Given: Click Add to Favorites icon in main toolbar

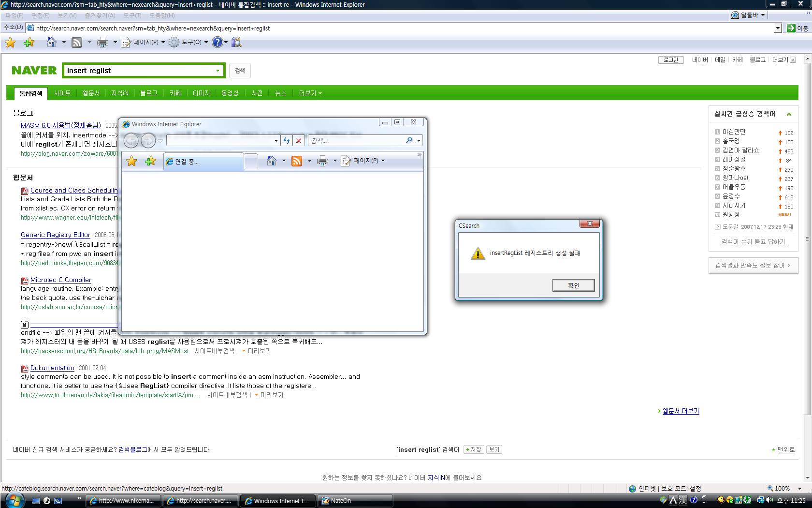Looking at the screenshot, I should pyautogui.click(x=29, y=43).
